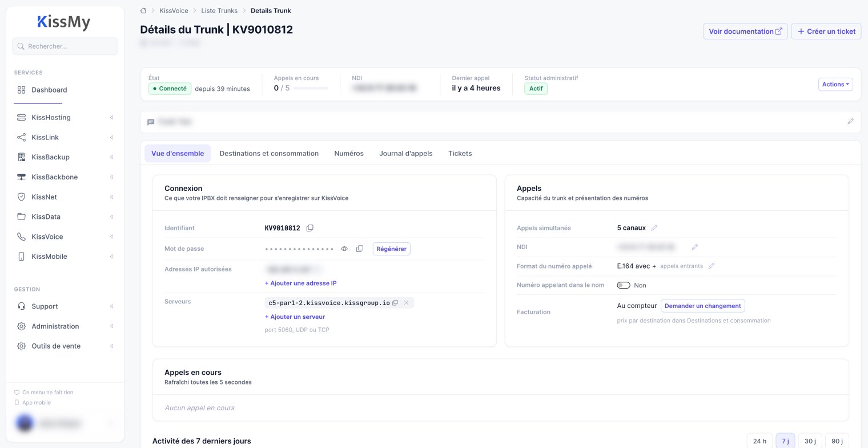Image resolution: width=868 pixels, height=448 pixels.
Task: Select the Vue d'ensemble tab
Action: click(178, 153)
